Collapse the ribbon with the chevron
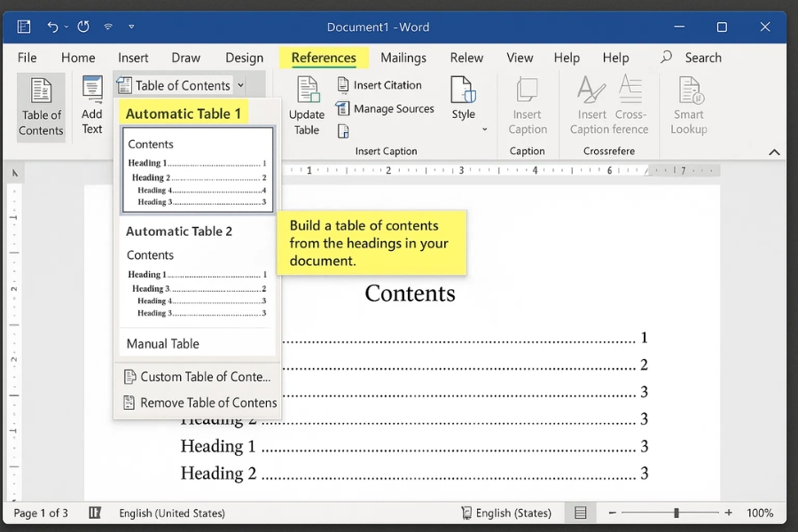Viewport: 798px width, 532px height. [x=773, y=151]
